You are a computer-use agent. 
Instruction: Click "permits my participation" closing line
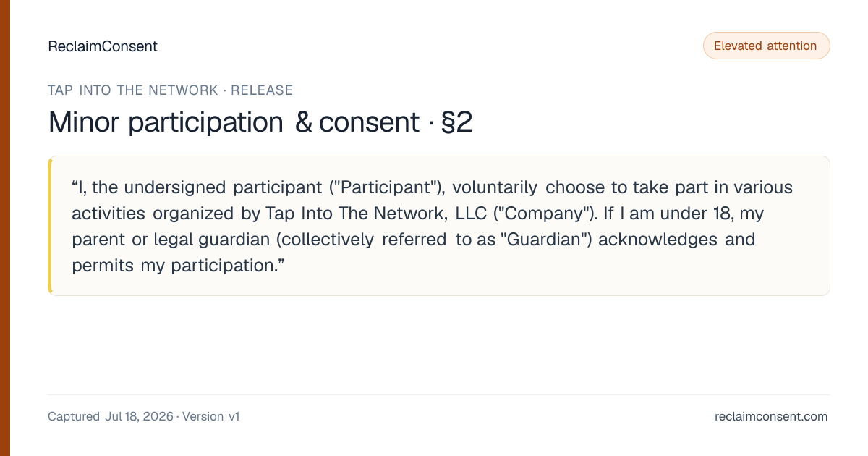click(174, 266)
